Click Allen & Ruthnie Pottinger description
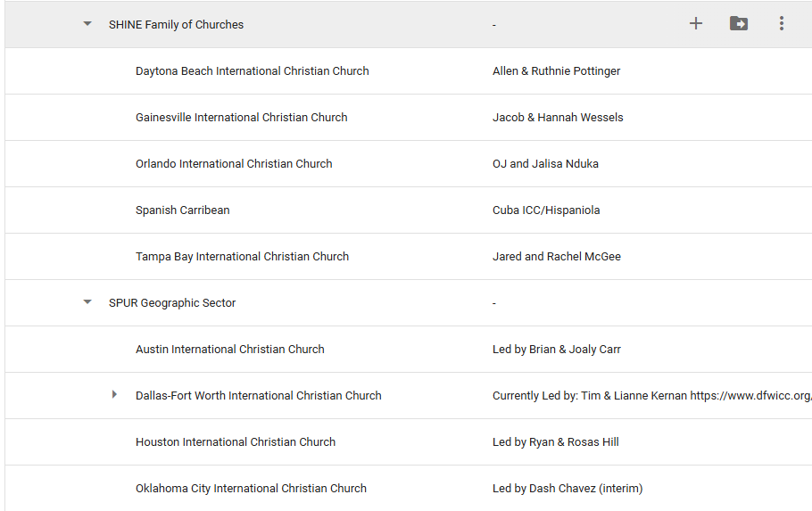The width and height of the screenshot is (812, 511). (556, 71)
